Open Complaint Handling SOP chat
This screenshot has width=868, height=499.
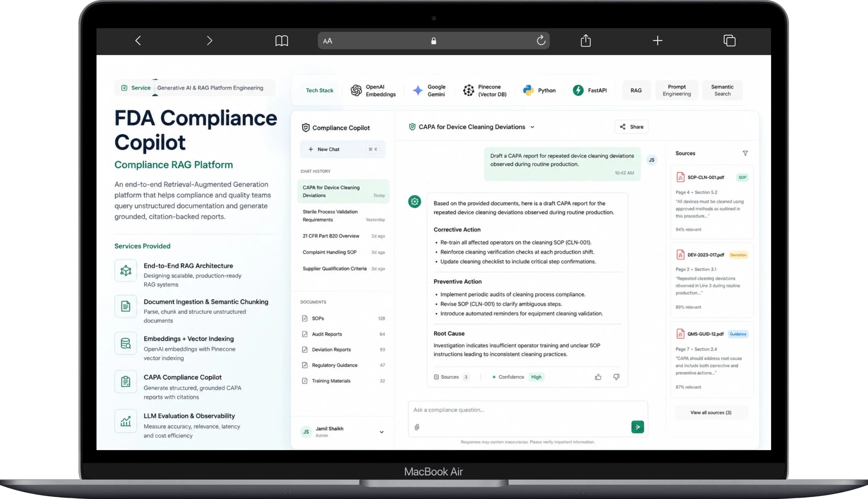click(343, 252)
